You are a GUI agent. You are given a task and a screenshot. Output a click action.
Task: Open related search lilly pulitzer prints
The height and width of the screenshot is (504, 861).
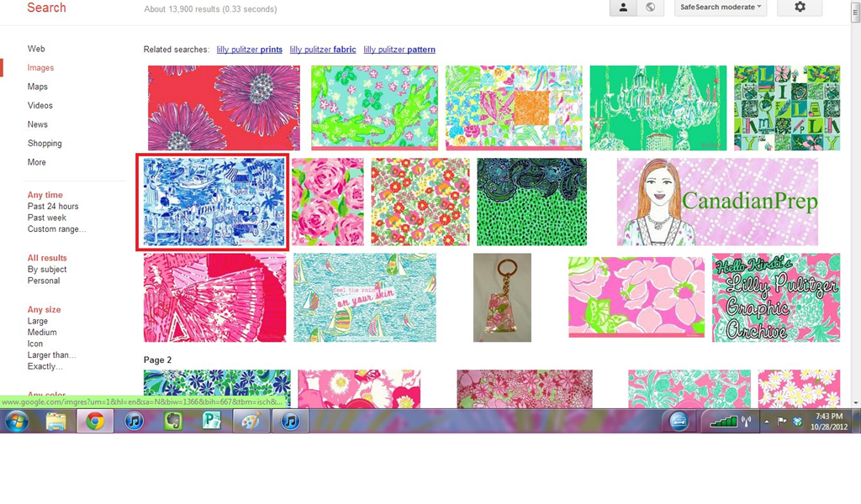tap(249, 50)
